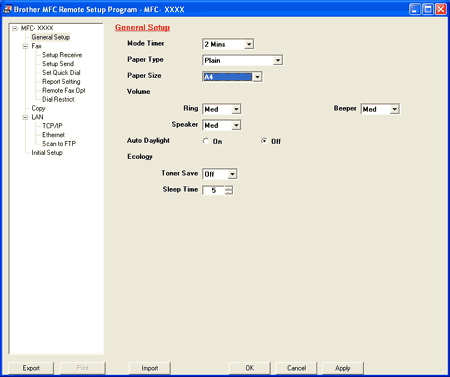Click the Sleep Time value field
This screenshot has width=450, height=377.
[214, 190]
